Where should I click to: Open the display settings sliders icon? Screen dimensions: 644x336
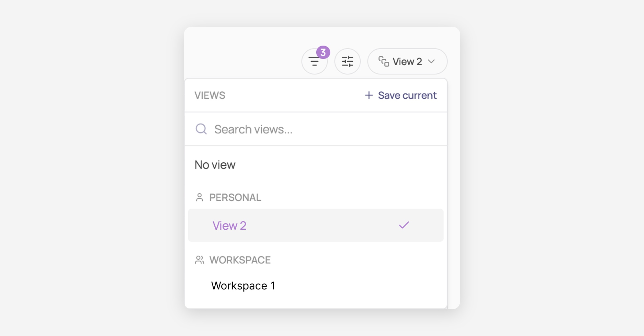coord(347,62)
